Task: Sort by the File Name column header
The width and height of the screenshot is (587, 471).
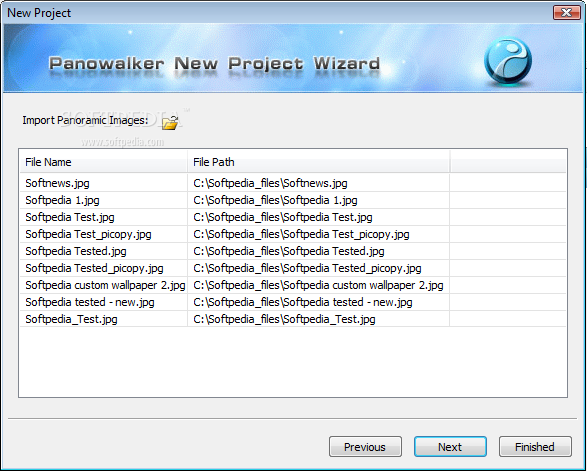Action: tap(103, 162)
